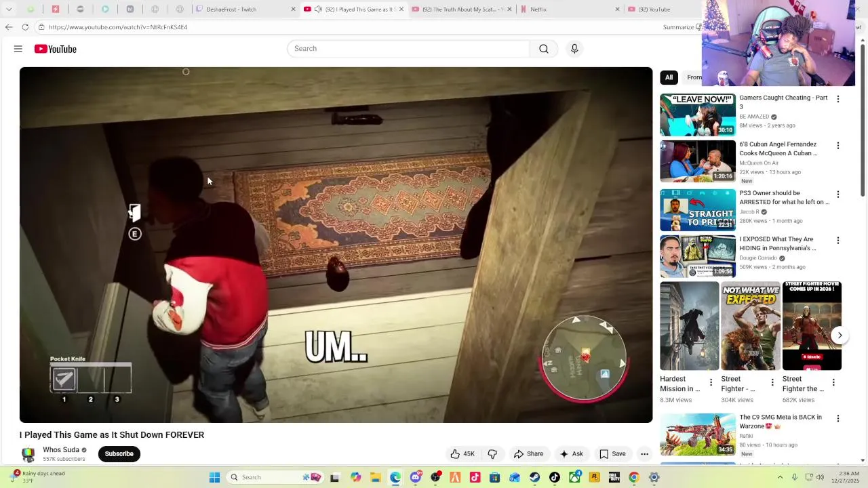The width and height of the screenshot is (868, 488).
Task: Start voice search with the microphone
Action: 574,49
